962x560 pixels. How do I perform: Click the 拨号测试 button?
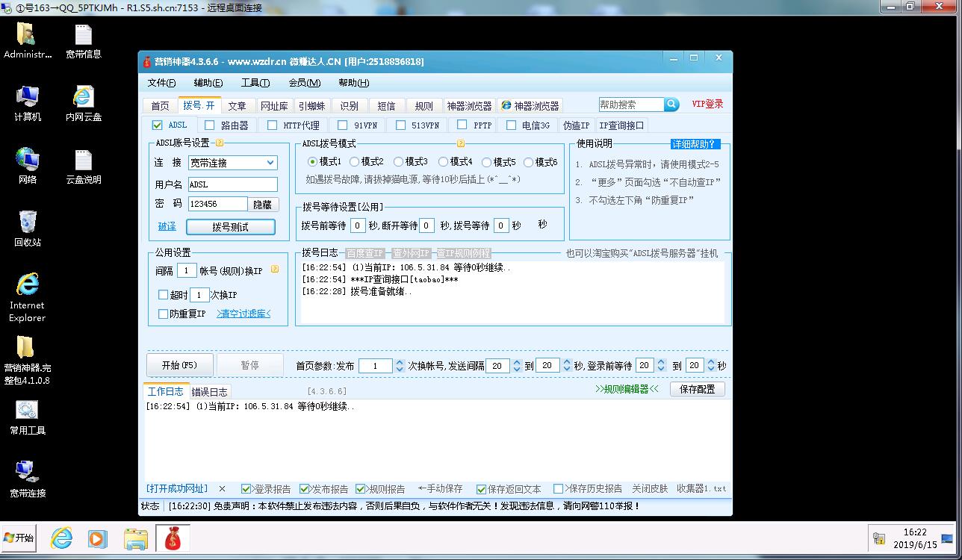coord(230,226)
